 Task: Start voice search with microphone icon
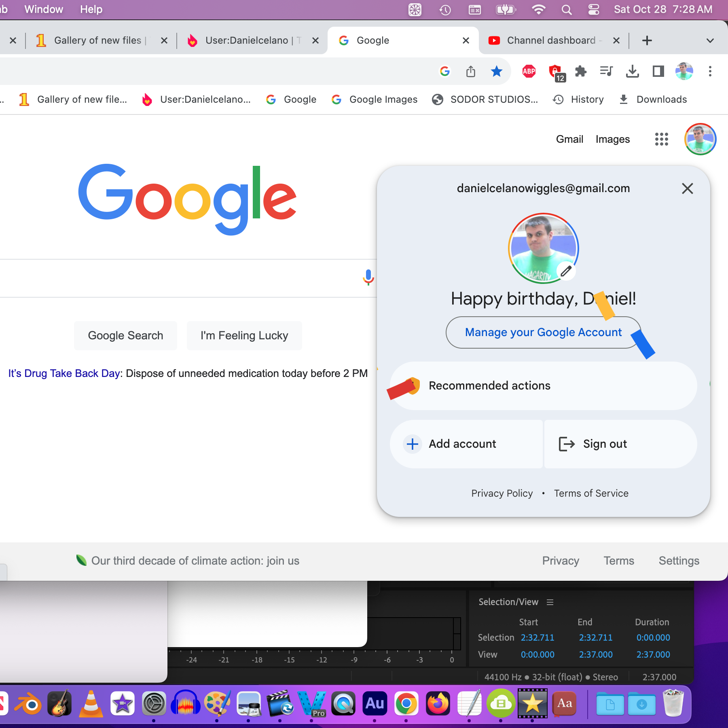pyautogui.click(x=368, y=277)
